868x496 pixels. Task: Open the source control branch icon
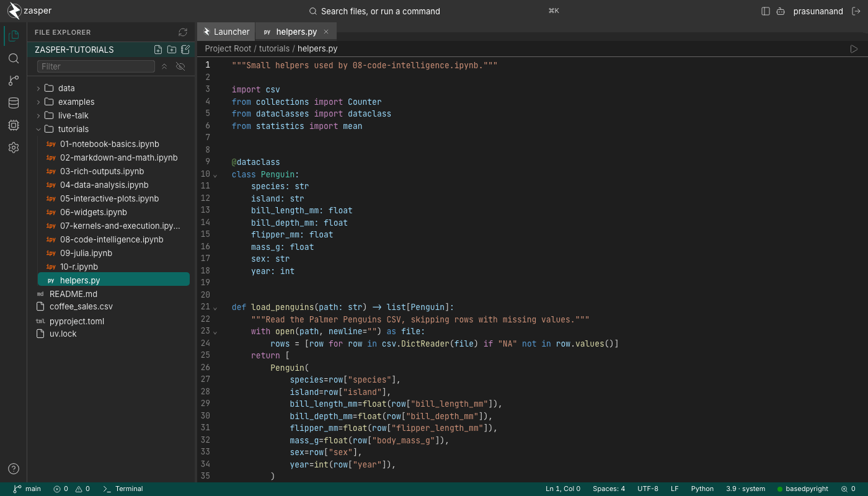(14, 81)
